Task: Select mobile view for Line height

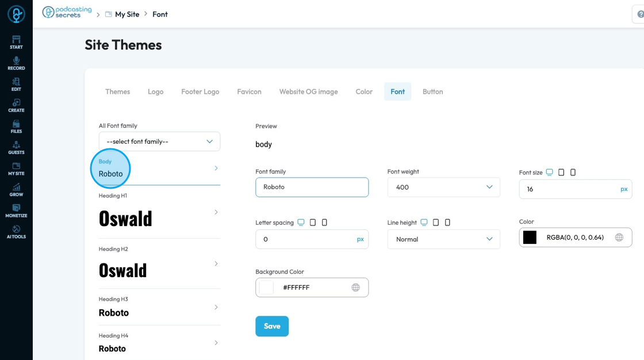Action: point(448,223)
